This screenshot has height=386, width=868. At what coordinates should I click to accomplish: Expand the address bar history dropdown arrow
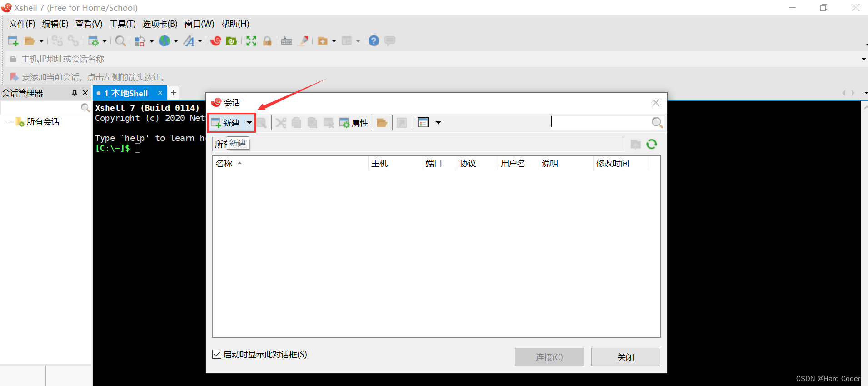point(863,59)
